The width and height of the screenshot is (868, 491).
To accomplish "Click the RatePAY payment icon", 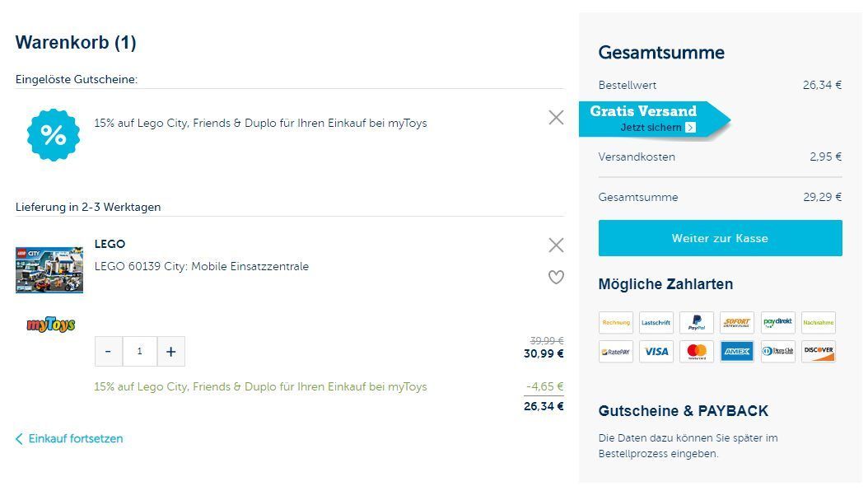I will pos(616,352).
